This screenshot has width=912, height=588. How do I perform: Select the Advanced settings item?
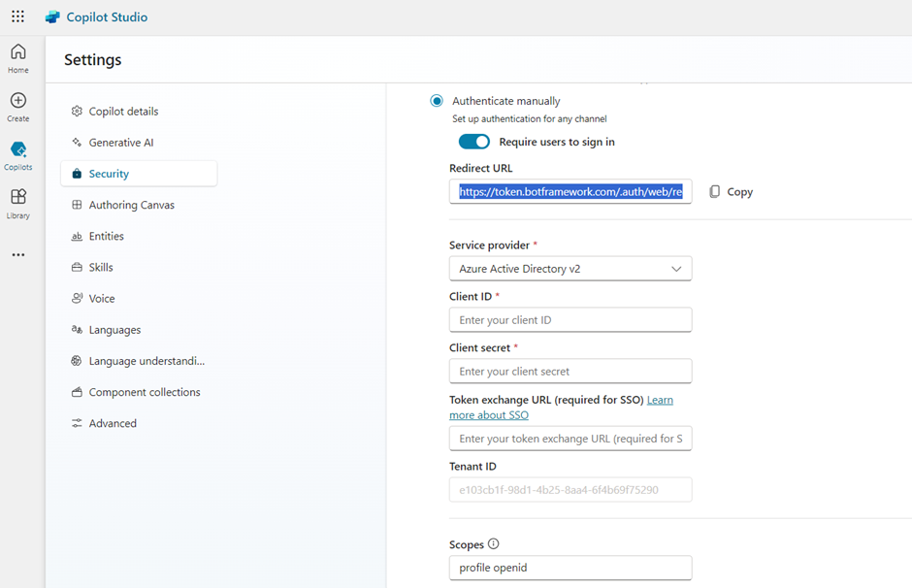click(x=113, y=423)
